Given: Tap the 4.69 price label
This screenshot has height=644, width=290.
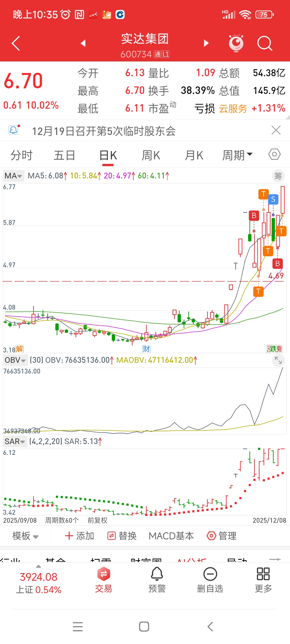Looking at the screenshot, I should pyautogui.click(x=276, y=276).
